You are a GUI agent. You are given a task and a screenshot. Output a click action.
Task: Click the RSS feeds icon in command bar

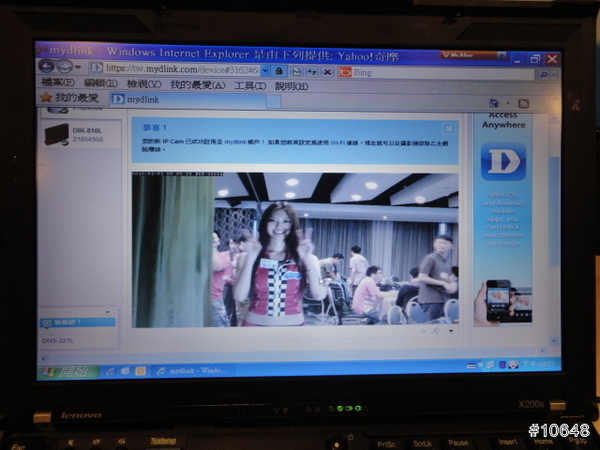[x=522, y=103]
